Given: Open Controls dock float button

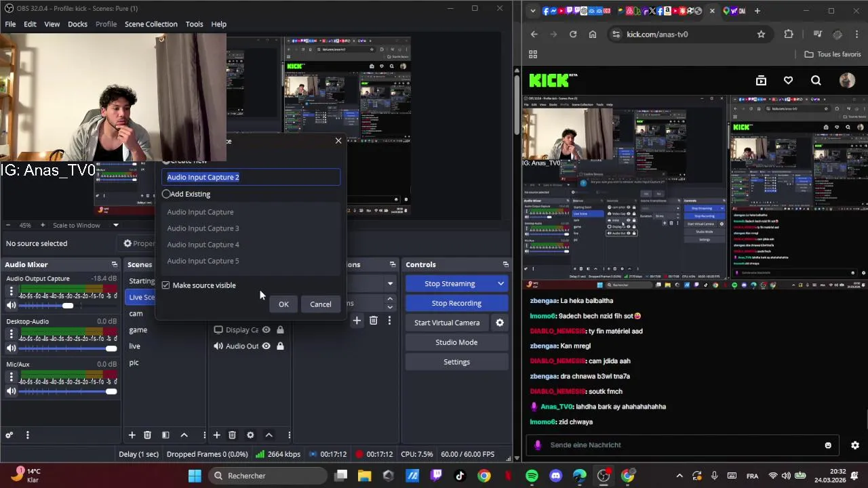Looking at the screenshot, I should [505, 264].
